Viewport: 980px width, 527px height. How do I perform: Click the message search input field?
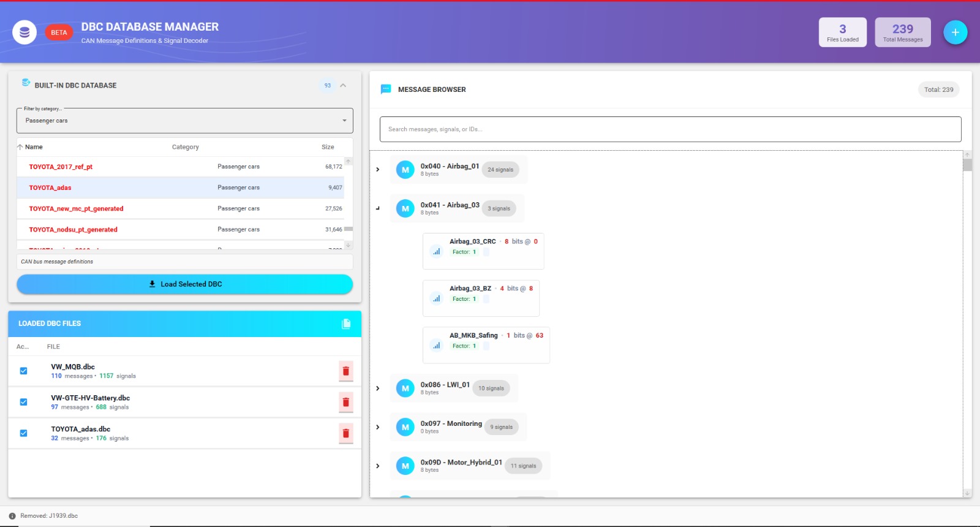[670, 129]
